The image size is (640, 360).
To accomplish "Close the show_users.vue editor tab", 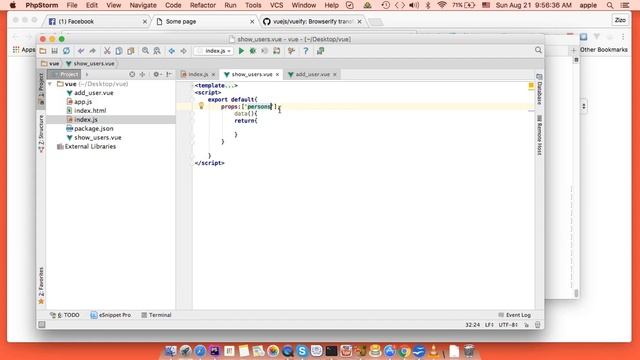I will [x=278, y=74].
